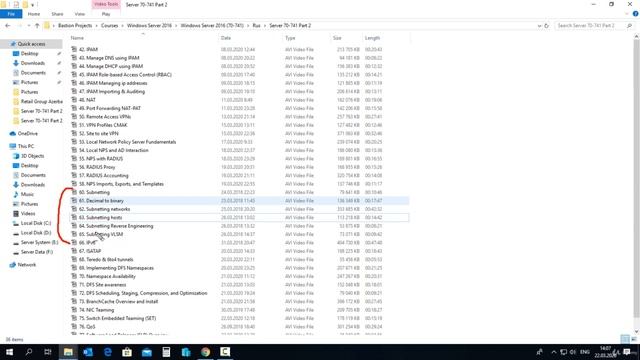This screenshot has width=640, height=360.
Task: Click the Bastion Projects breadcrumb segment
Action: (x=75, y=25)
